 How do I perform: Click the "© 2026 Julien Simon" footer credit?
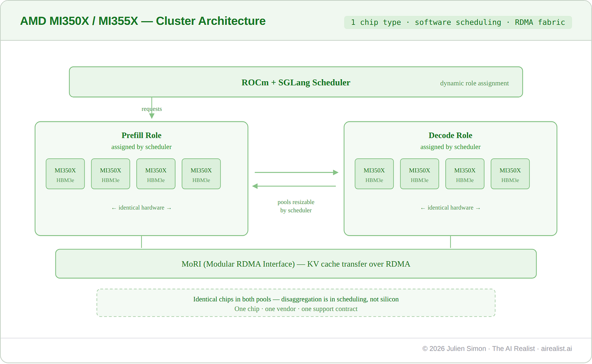454,349
